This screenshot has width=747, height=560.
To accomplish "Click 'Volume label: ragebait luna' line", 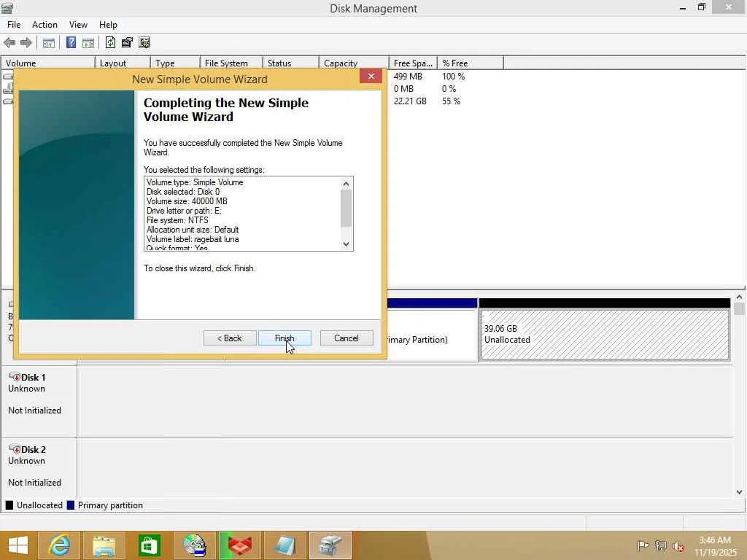I will (193, 239).
